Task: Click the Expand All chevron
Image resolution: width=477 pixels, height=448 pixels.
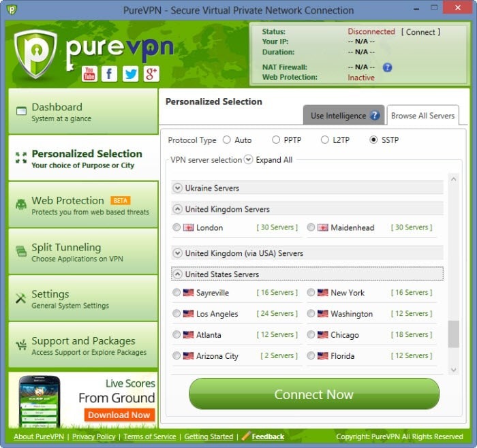Action: click(248, 159)
